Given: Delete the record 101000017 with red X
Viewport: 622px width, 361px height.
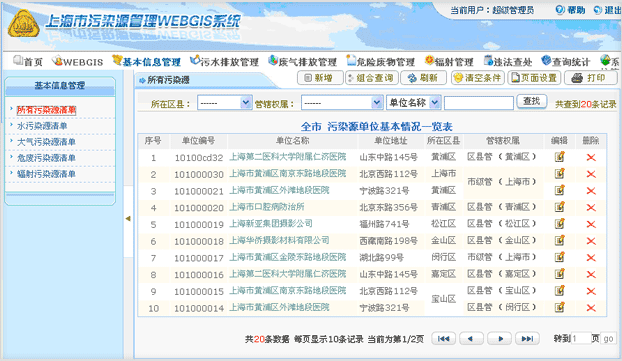Looking at the screenshot, I should point(591,257).
